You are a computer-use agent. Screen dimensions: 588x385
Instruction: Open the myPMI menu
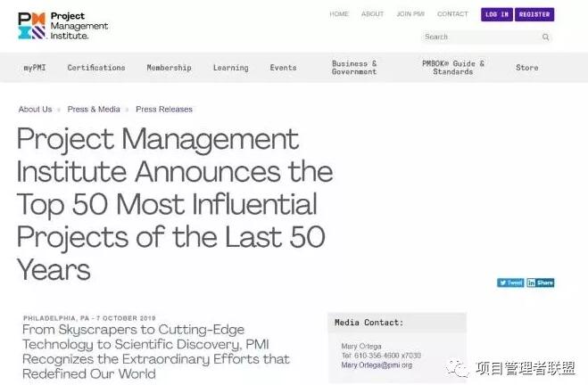35,68
